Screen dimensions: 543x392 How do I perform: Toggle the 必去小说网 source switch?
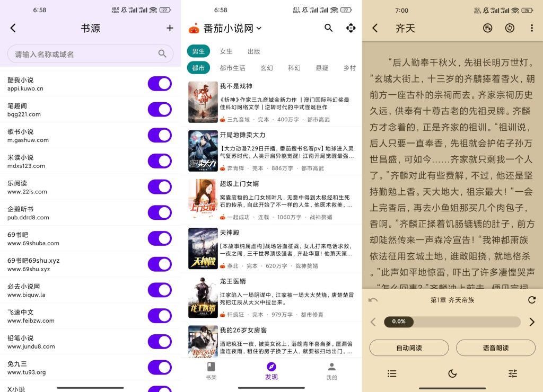[x=160, y=290]
